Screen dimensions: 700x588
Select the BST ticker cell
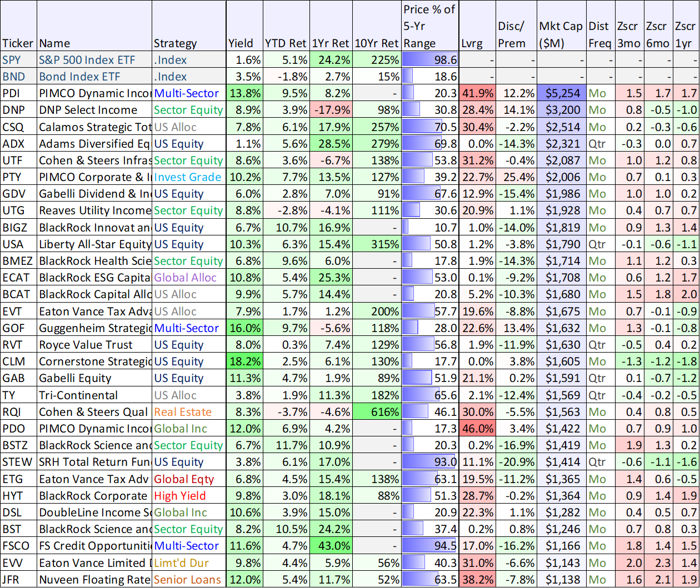pyautogui.click(x=18, y=529)
